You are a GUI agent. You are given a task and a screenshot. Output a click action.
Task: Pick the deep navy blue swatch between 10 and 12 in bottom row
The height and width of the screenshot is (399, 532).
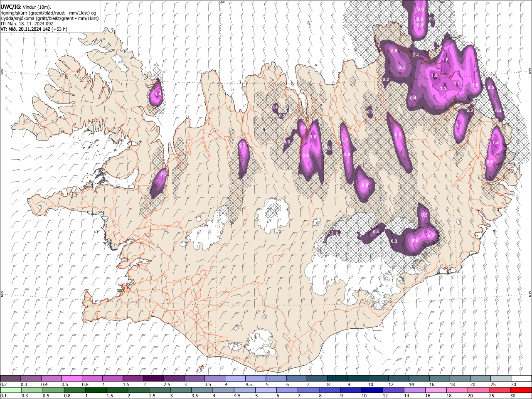tap(372, 390)
